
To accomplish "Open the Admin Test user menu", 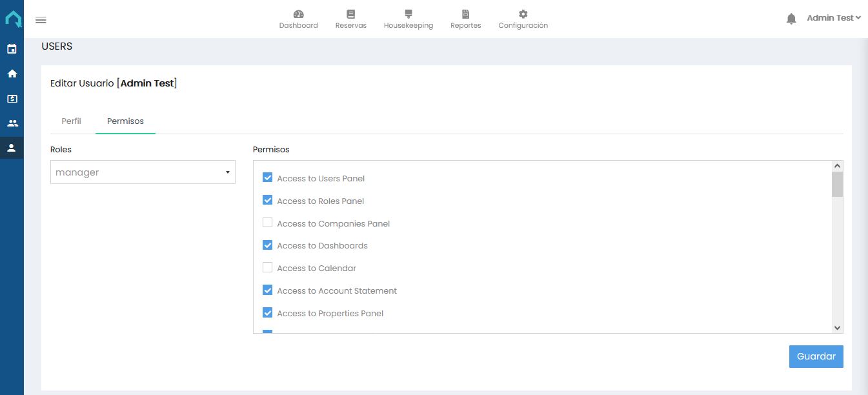I will 833,17.
